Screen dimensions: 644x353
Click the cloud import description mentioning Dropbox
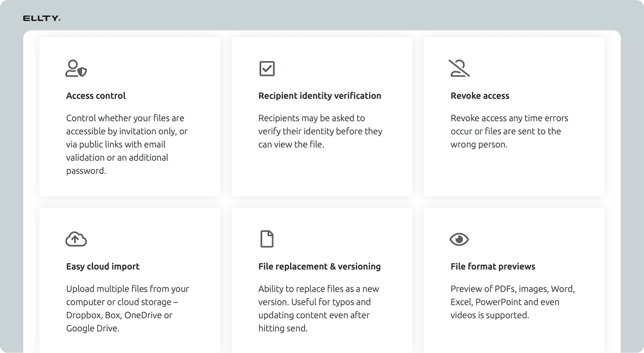pyautogui.click(x=127, y=308)
